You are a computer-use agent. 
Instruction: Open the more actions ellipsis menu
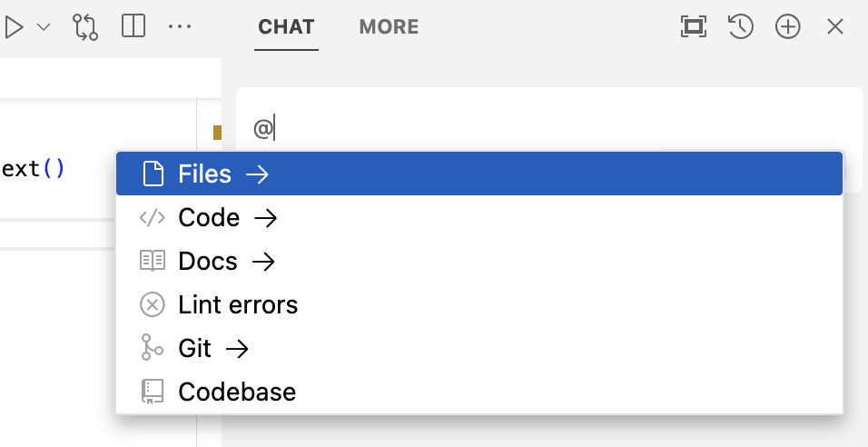180,27
